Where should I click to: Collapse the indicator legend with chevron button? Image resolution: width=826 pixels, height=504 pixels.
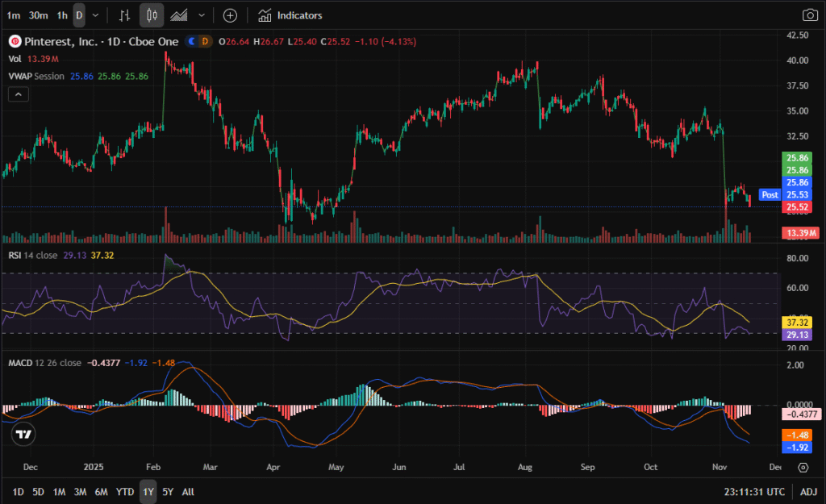click(x=18, y=94)
